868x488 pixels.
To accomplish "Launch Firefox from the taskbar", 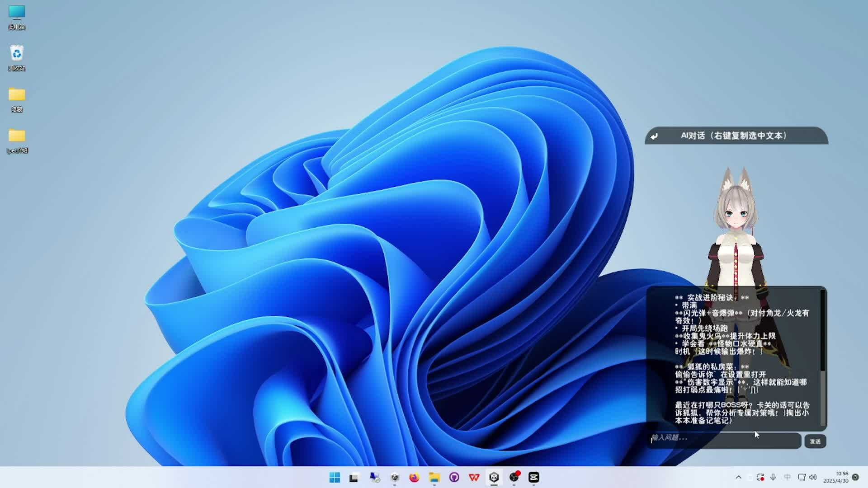I will coord(414,477).
